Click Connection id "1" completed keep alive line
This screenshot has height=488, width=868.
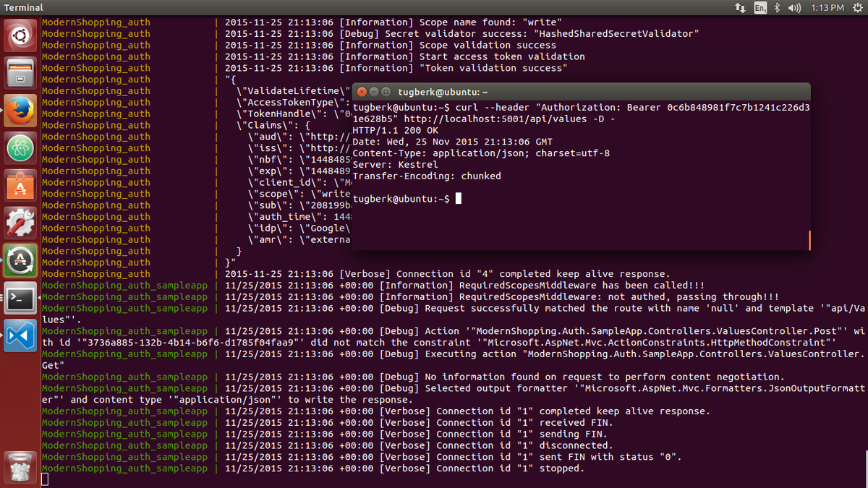(467, 411)
